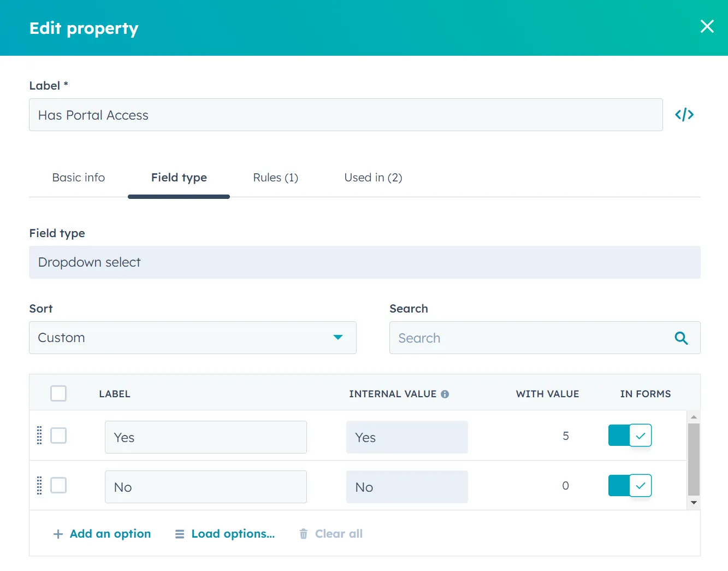Viewport: 728px width, 571px height.
Task: Check the checkbox for the Yes option row
Action: (x=58, y=435)
